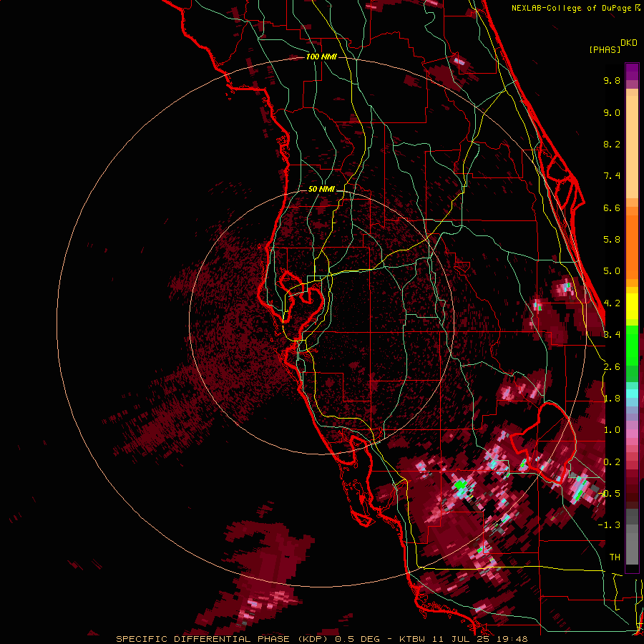This screenshot has height=644, width=644.
Task: Click "SPECIFIC DIFFERENTIAL PHASE" in the caption
Action: tap(203, 639)
